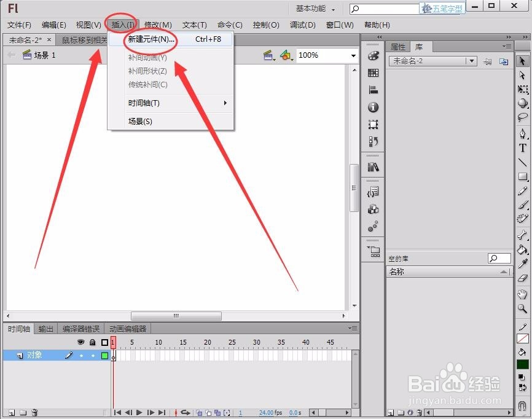Toggle visibility dot of 对象 layer
Image resolution: width=532 pixels, height=419 pixels.
coord(81,356)
